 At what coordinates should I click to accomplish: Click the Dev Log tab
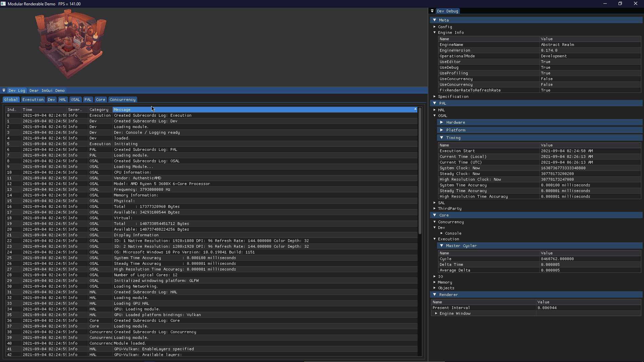coord(17,90)
